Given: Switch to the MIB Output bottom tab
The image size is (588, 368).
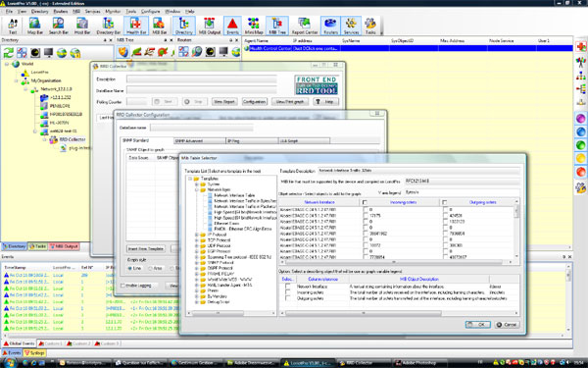Looking at the screenshot, I should click(x=64, y=246).
